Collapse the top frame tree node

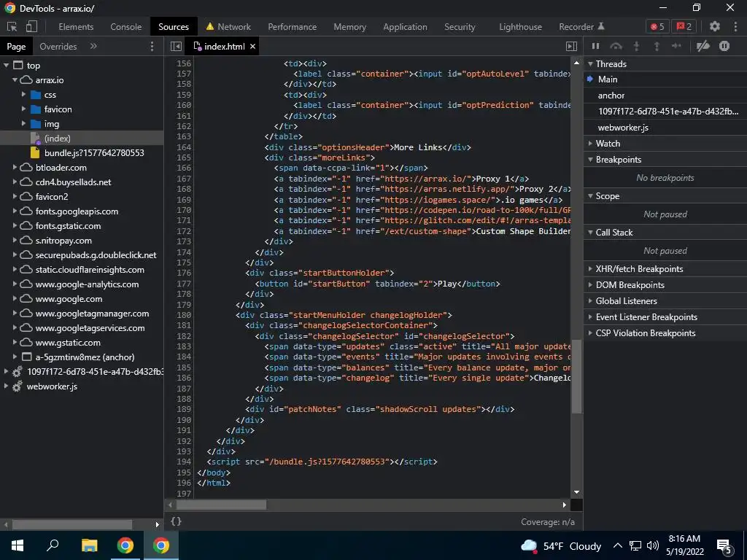point(6,65)
